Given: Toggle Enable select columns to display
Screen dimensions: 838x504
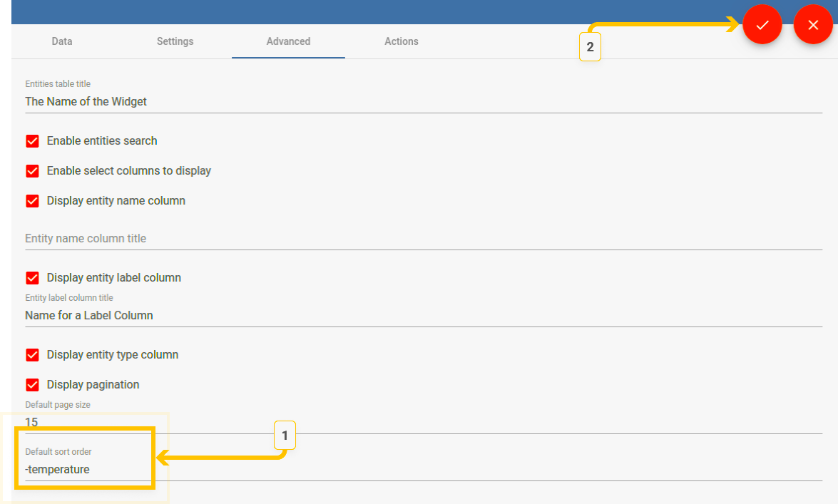Looking at the screenshot, I should (33, 171).
